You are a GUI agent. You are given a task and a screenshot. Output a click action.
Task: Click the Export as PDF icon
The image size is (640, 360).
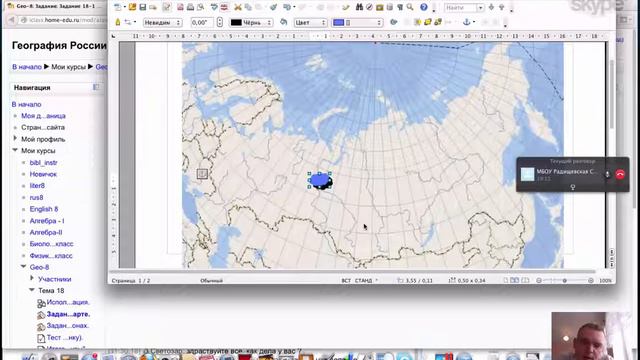(x=180, y=7)
